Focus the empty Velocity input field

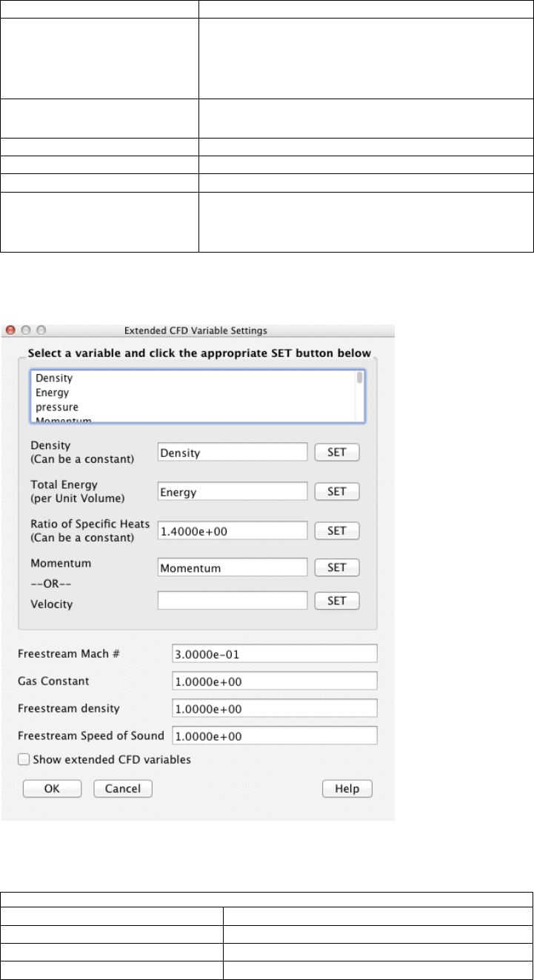click(233, 600)
